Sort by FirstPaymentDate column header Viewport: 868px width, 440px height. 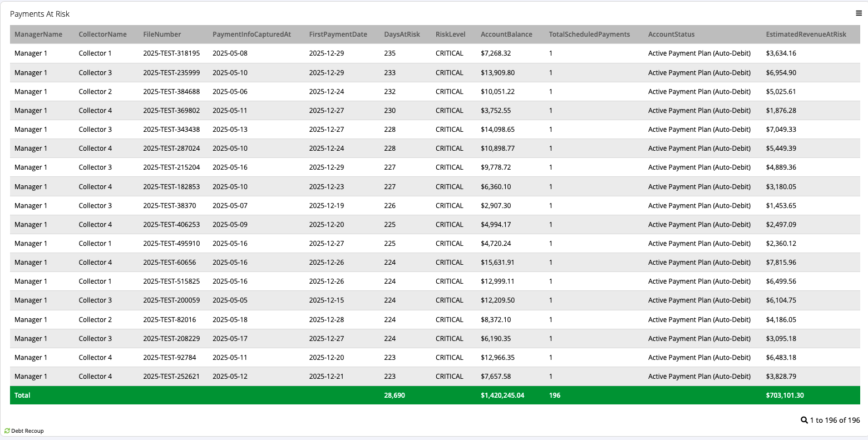[338, 34]
